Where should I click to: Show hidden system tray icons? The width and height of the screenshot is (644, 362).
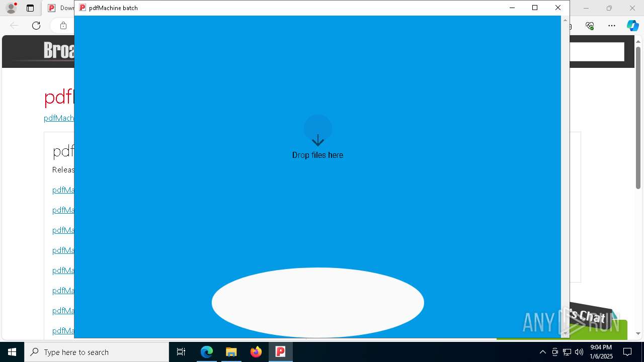(x=542, y=352)
